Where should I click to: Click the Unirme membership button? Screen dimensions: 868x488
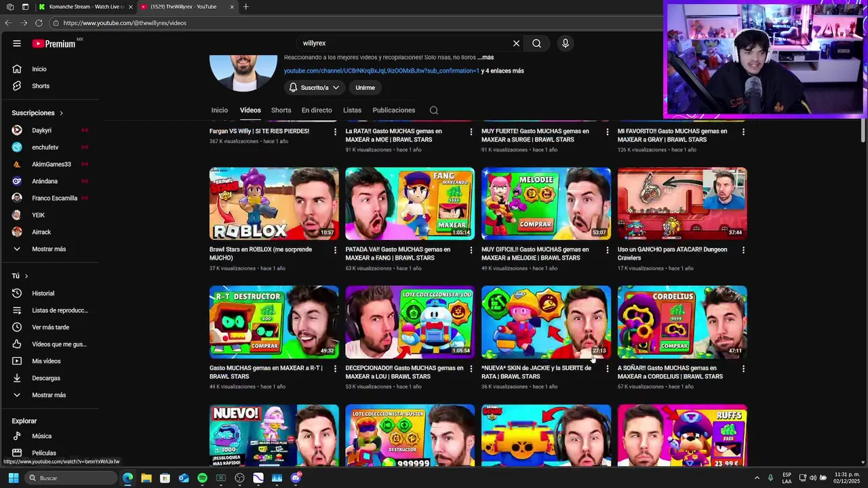(x=365, y=88)
